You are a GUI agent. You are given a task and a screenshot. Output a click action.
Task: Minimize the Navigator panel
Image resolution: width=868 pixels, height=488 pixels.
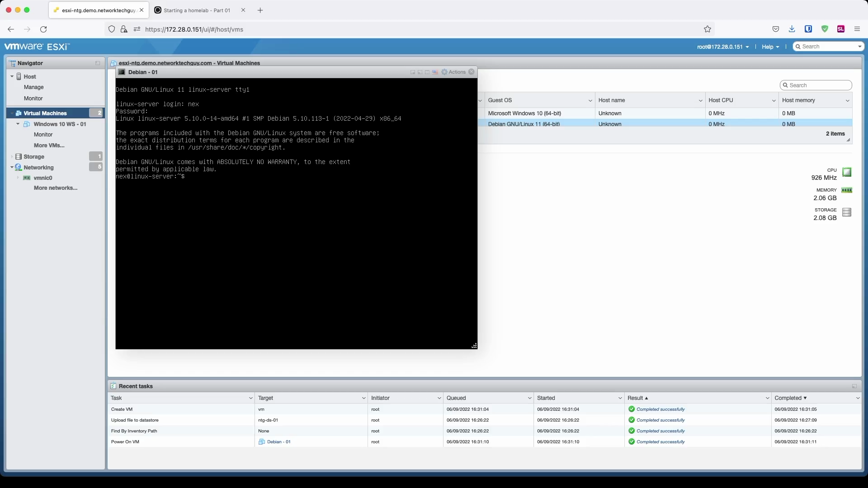point(98,63)
